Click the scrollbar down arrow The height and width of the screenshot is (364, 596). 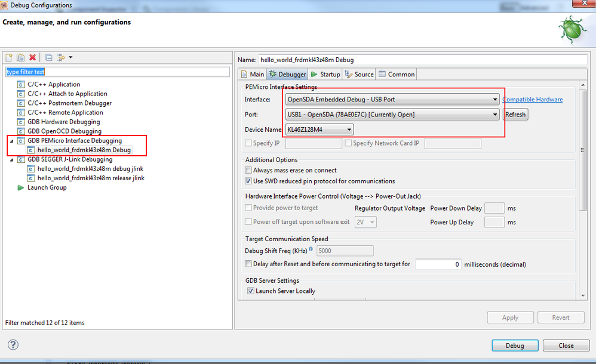583,295
